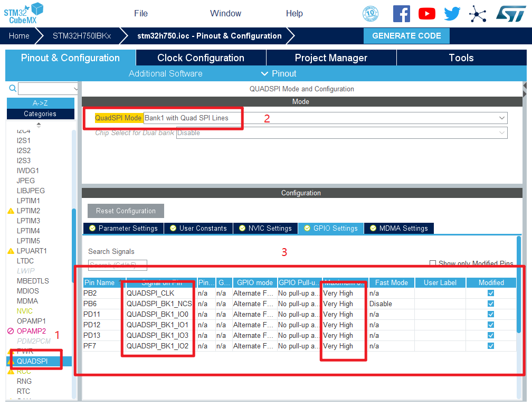
Task: Click the 10th anniversary badge icon
Action: pyautogui.click(x=370, y=14)
